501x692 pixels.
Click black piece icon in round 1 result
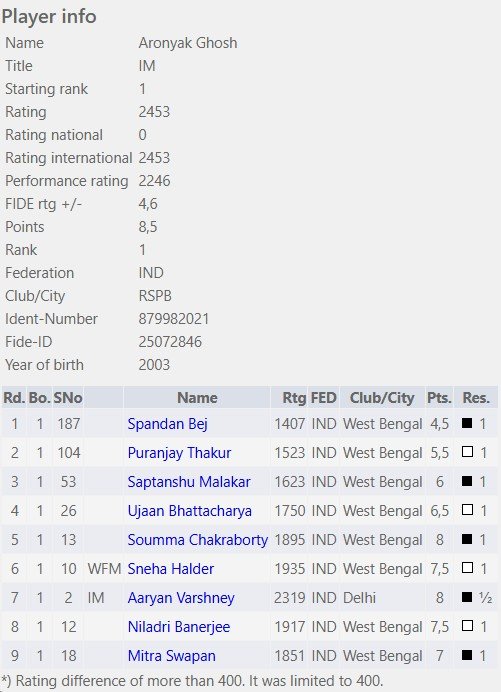pyautogui.click(x=467, y=423)
